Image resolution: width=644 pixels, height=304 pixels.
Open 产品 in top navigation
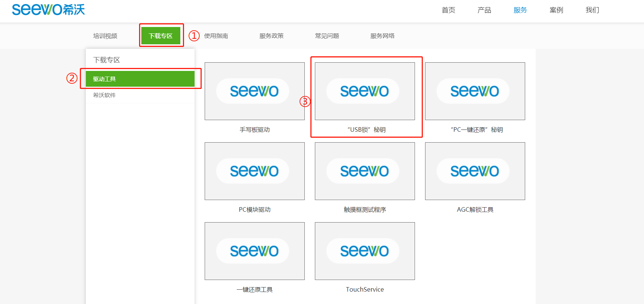pos(484,10)
